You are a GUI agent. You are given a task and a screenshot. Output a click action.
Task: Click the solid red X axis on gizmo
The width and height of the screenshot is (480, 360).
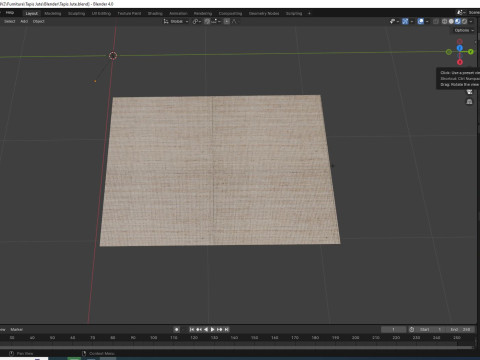(x=460, y=62)
